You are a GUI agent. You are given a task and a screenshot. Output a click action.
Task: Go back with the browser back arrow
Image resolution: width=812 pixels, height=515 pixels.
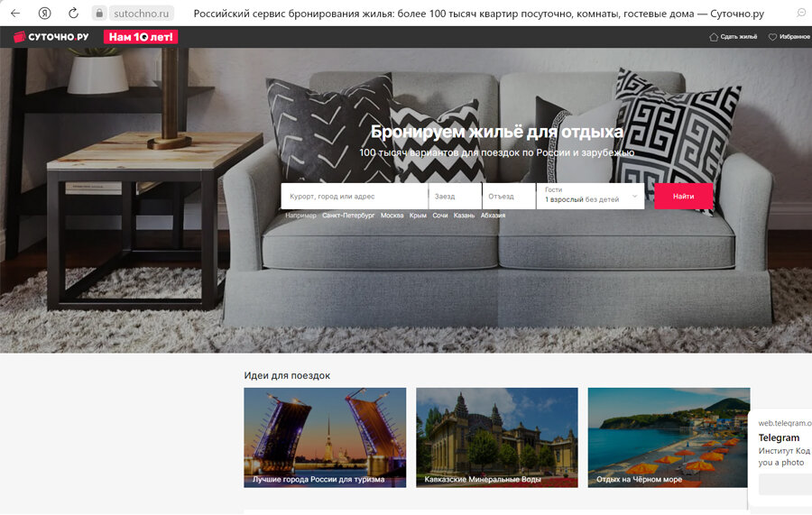[15, 13]
